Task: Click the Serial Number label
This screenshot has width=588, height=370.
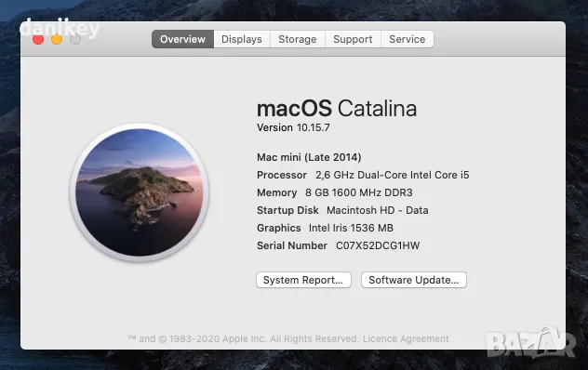Action: tap(292, 245)
